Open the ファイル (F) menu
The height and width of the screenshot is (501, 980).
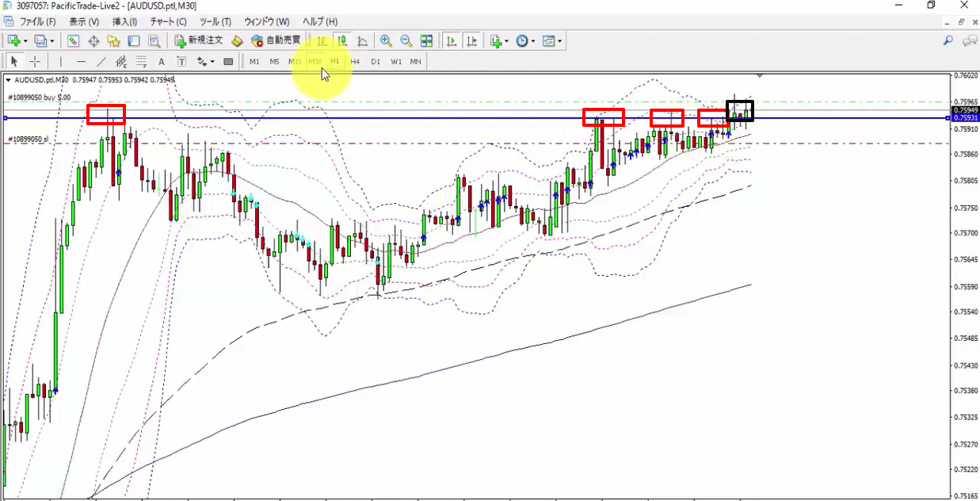click(x=37, y=21)
